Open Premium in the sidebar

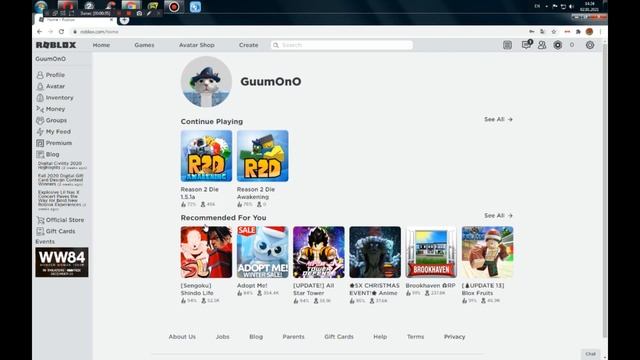[54, 143]
